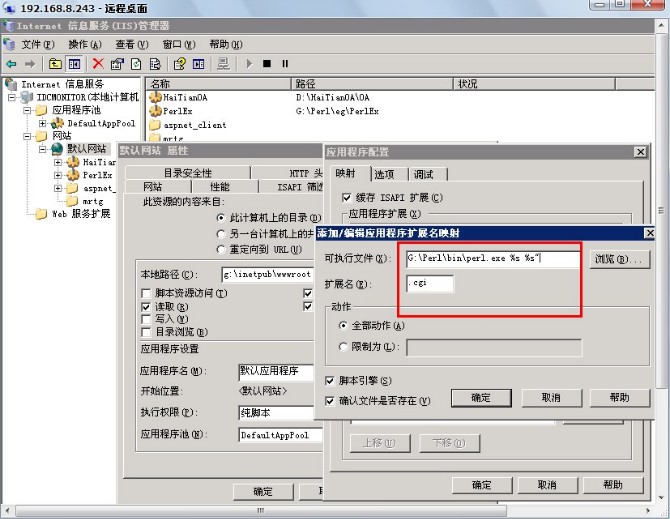
Task: Select the 限制为 radio button
Action: (x=344, y=347)
